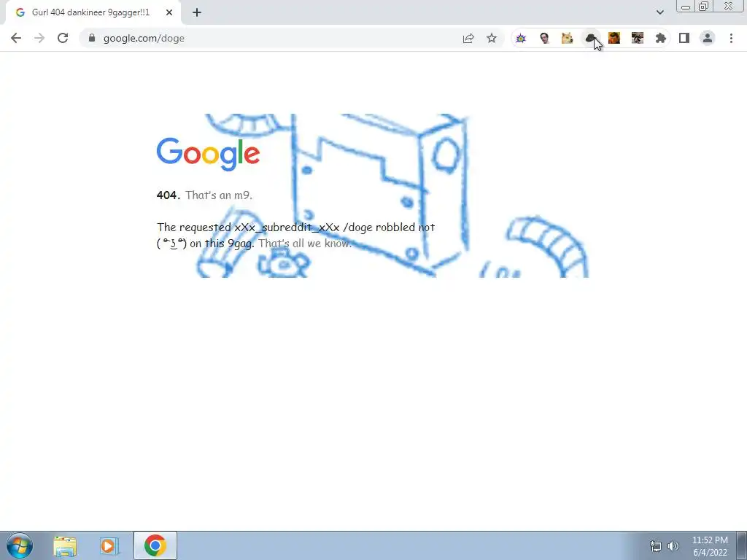This screenshot has height=560, width=747.
Task: Open the man's face extension icon
Action: coord(544,38)
